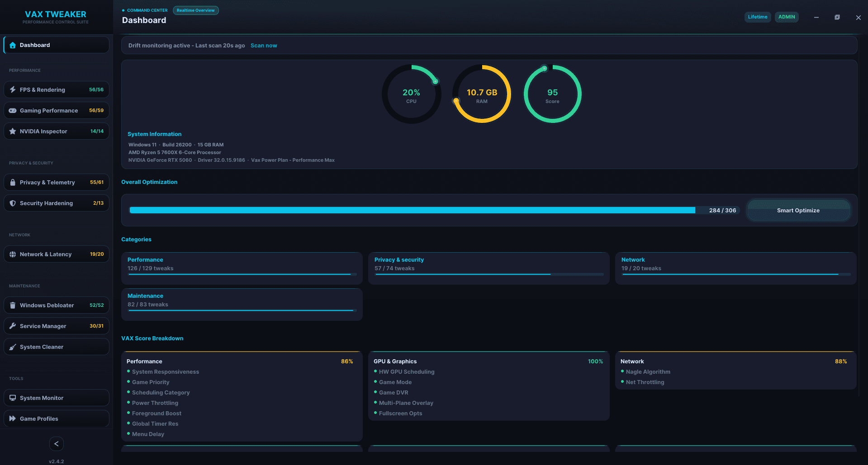Screen dimensions: 868x465
Task: Open the Privacy & security category card
Action: click(x=489, y=268)
